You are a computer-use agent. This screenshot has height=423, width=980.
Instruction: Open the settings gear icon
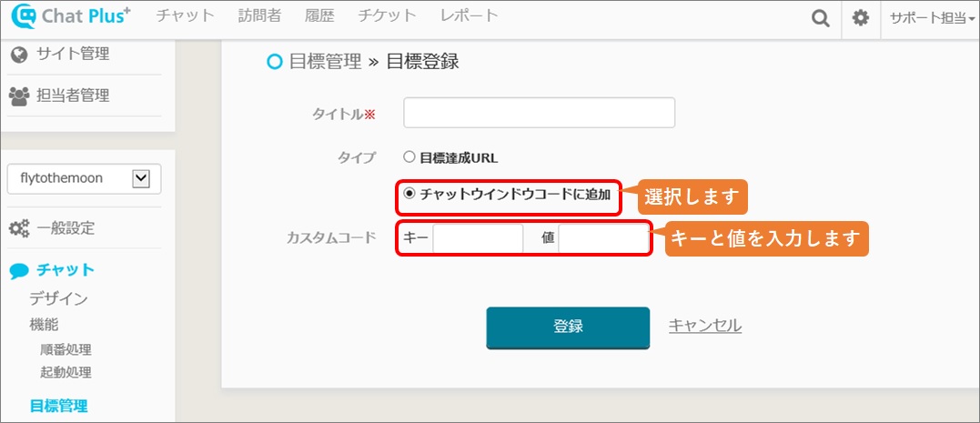coord(861,18)
